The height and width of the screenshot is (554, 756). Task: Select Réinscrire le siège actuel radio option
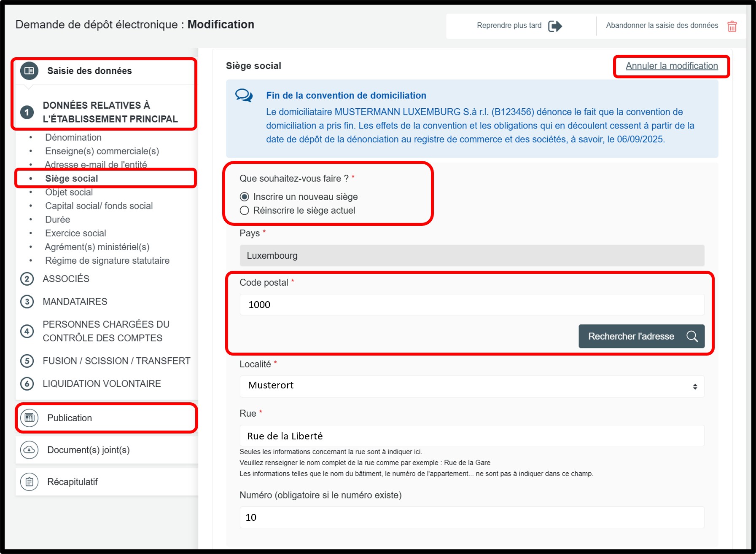click(x=245, y=211)
